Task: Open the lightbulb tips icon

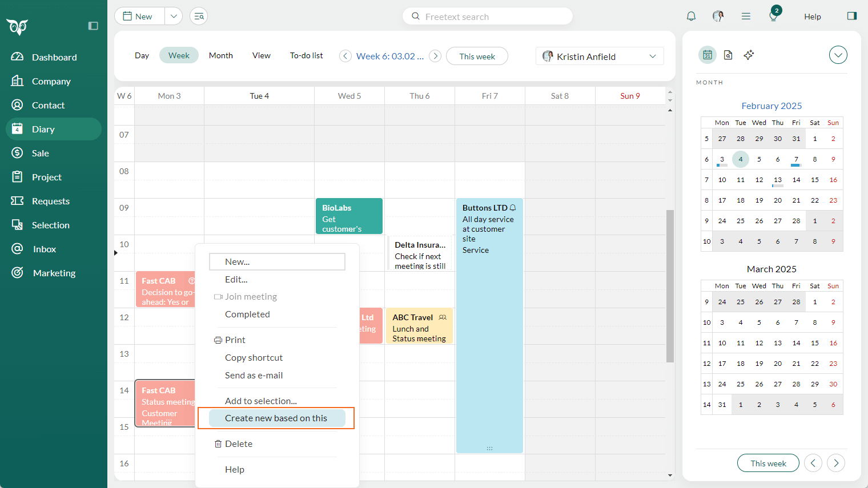Action: point(773,16)
